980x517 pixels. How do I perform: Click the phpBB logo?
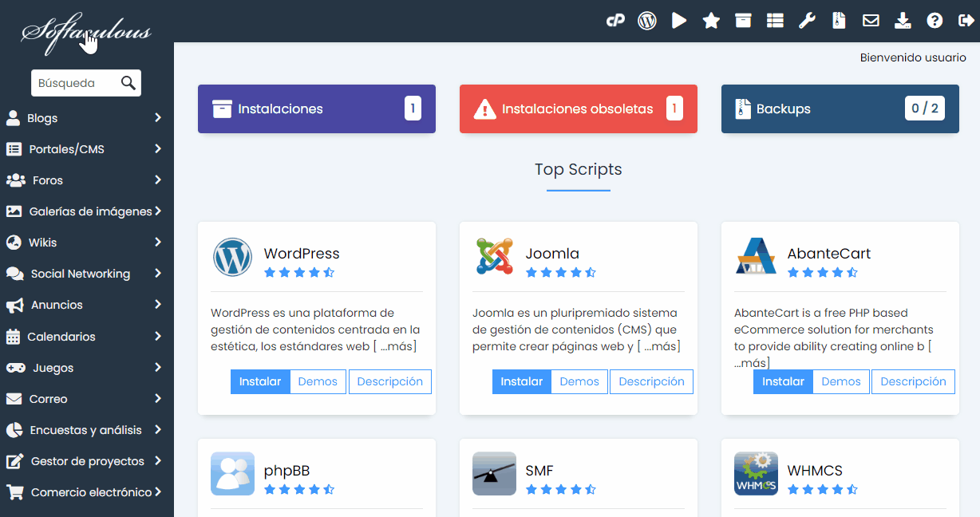click(x=232, y=474)
